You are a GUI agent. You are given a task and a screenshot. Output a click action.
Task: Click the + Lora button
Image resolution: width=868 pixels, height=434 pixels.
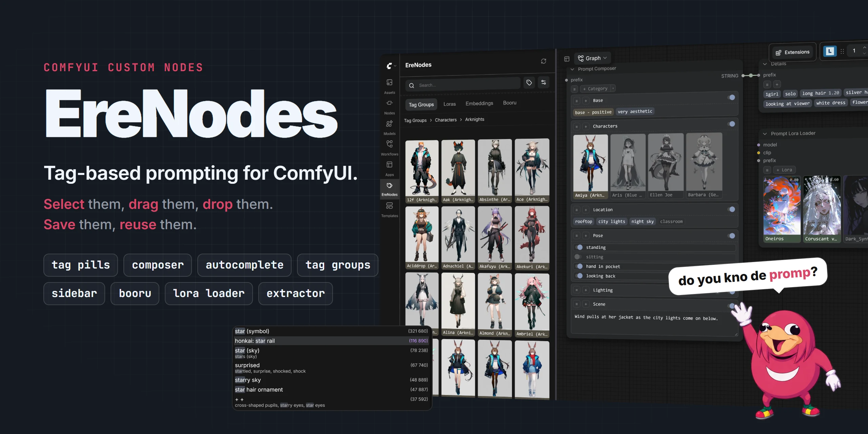tap(784, 170)
